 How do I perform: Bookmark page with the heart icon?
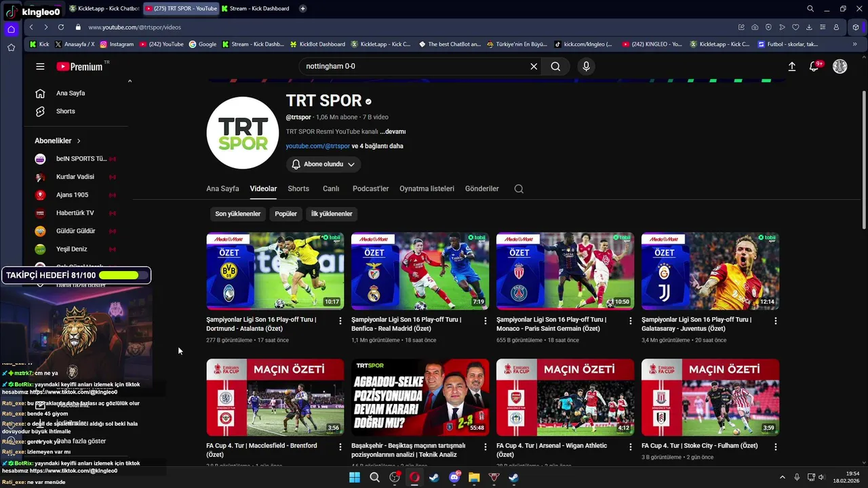coord(795,27)
